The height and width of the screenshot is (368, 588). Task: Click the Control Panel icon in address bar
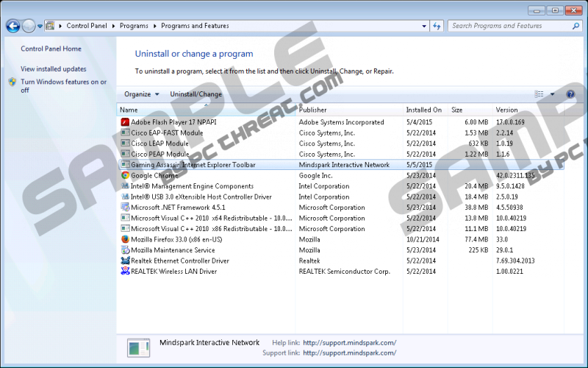[x=50, y=26]
